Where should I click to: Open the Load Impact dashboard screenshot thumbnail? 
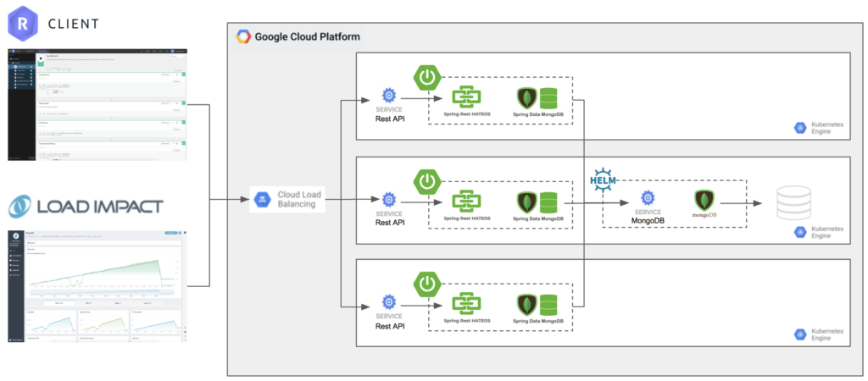point(97,285)
